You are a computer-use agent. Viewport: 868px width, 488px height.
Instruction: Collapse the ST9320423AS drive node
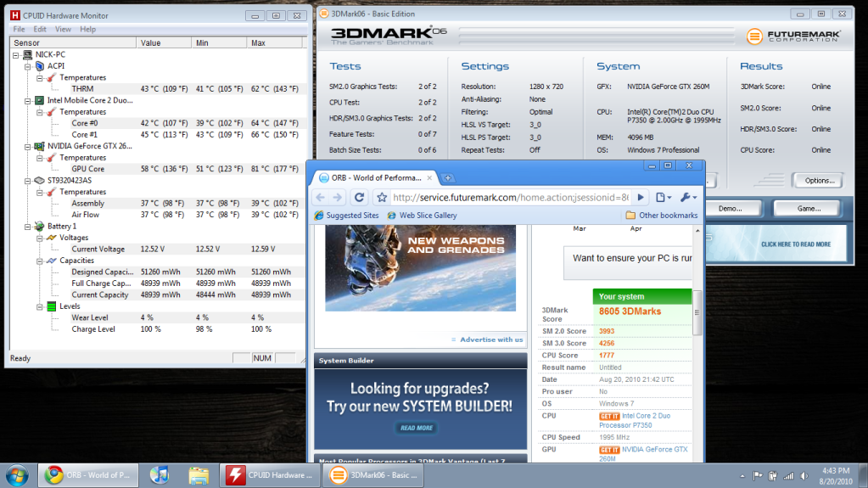click(x=28, y=181)
